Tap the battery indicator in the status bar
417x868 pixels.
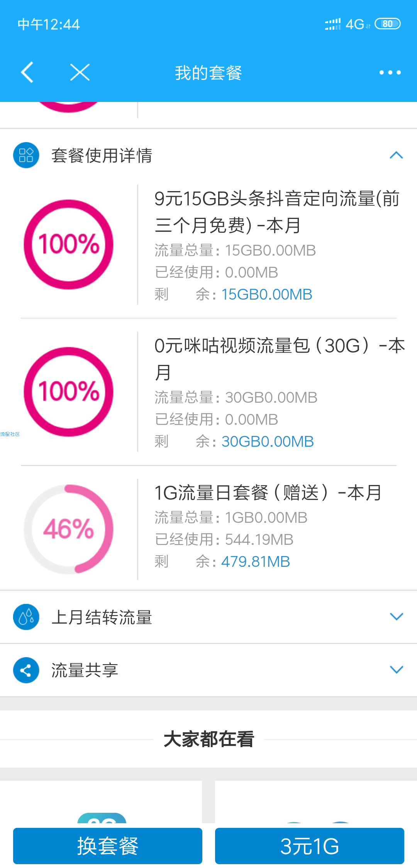pyautogui.click(x=388, y=24)
